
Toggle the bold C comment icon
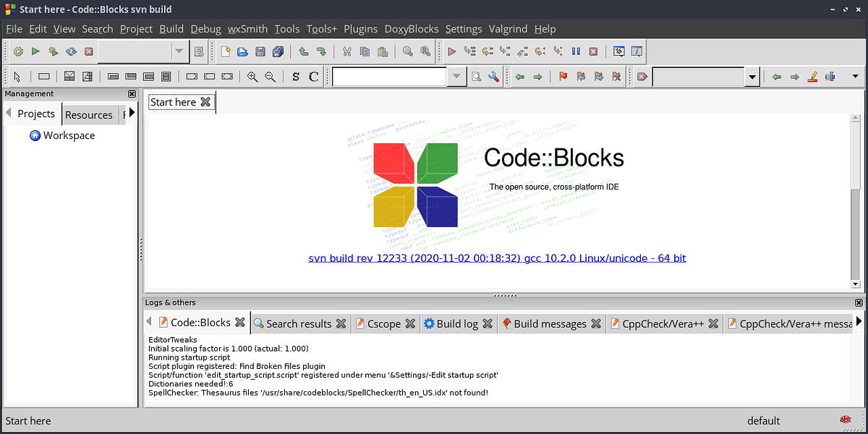313,77
